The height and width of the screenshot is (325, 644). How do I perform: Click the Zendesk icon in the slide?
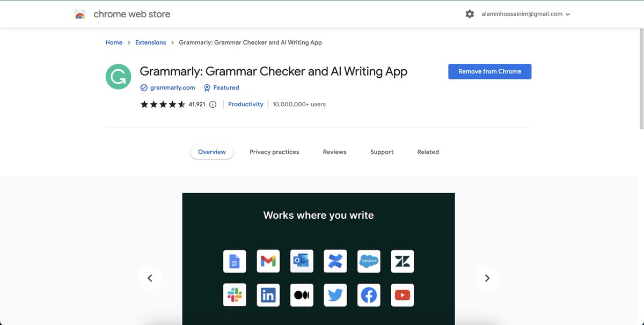click(402, 261)
